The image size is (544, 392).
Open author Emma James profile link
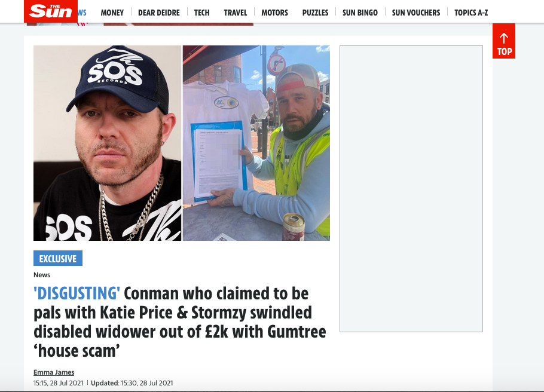coord(54,372)
